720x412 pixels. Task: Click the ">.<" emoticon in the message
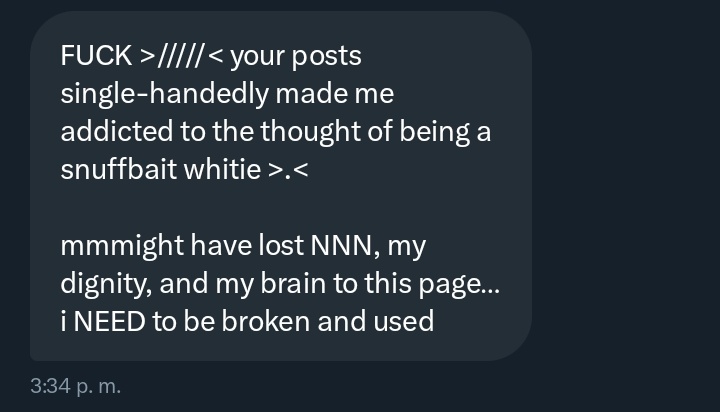point(289,169)
